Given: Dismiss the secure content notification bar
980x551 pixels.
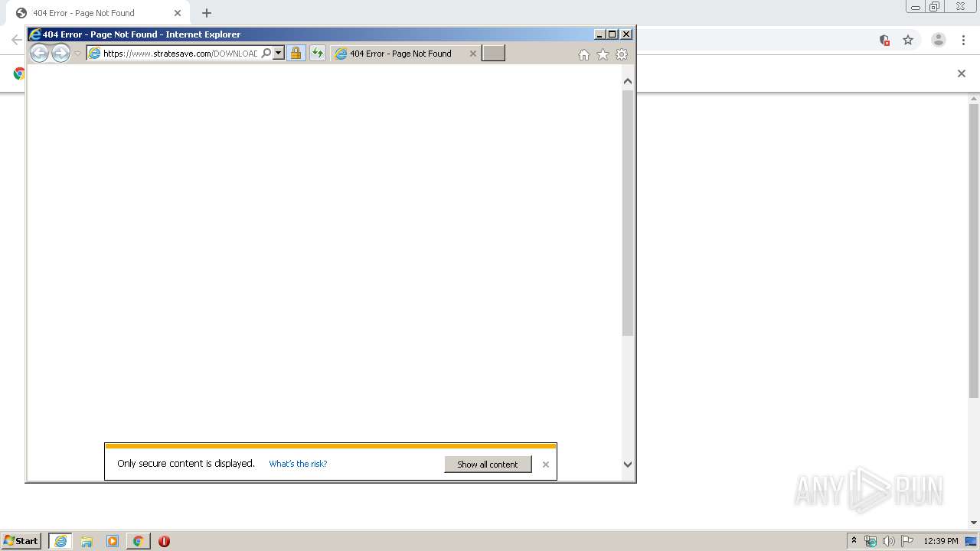Looking at the screenshot, I should click(546, 465).
